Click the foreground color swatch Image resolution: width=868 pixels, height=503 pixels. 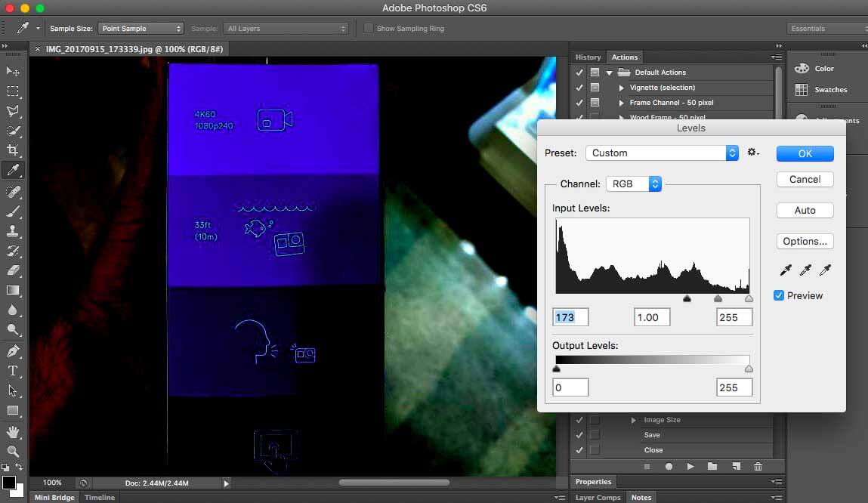8,483
